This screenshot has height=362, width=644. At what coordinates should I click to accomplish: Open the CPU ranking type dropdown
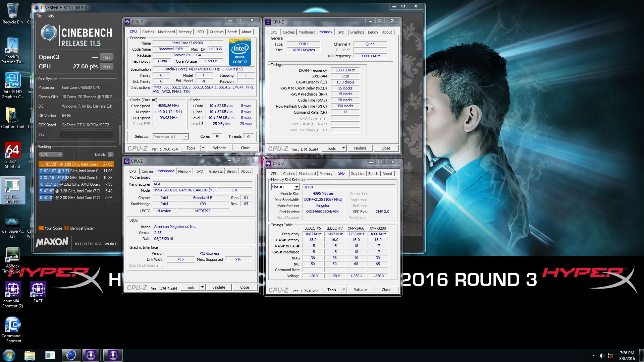51,155
